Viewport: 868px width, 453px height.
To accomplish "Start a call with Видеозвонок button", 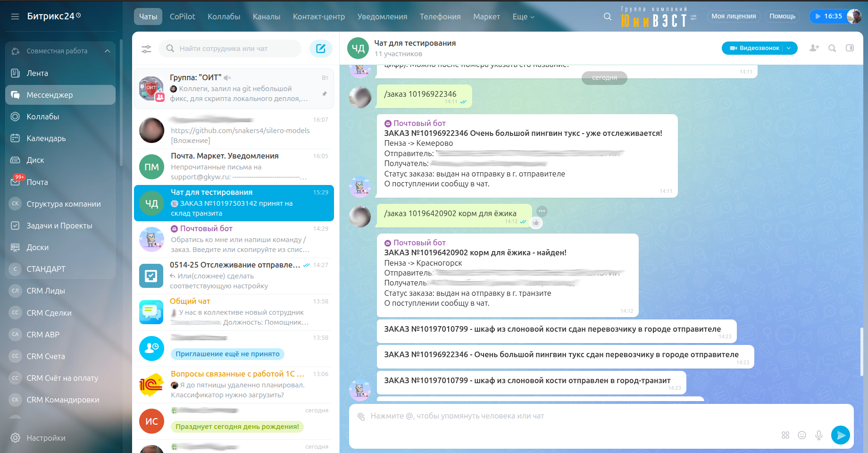I will (754, 48).
